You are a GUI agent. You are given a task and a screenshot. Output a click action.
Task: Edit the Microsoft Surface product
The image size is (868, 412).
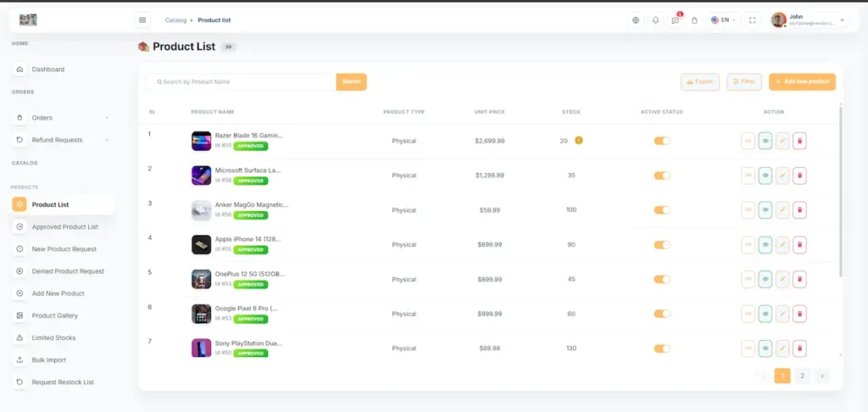tap(782, 175)
